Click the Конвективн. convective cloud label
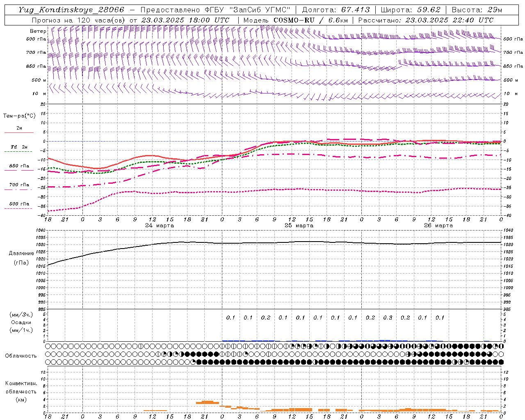The width and height of the screenshot is (525, 420). point(21,383)
